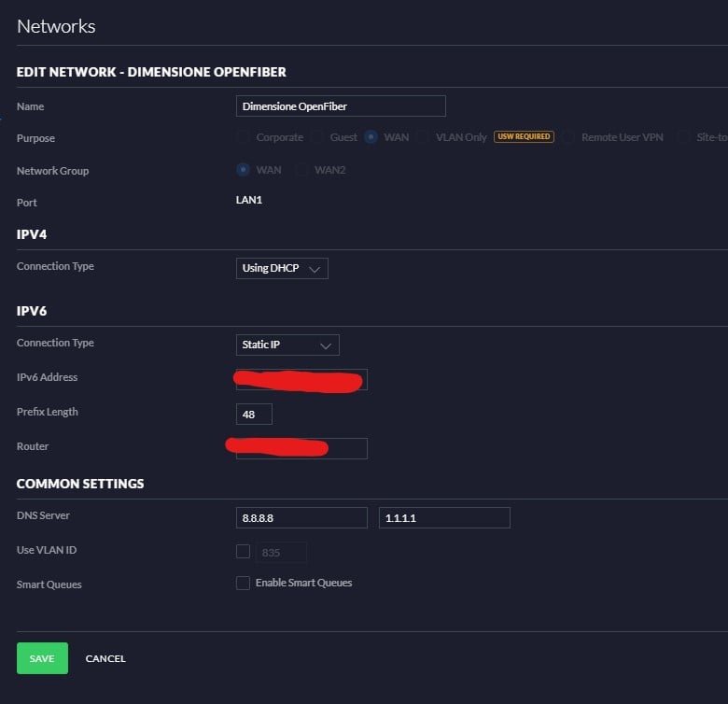
Task: Click the IPv6 Router input field
Action: click(x=301, y=448)
